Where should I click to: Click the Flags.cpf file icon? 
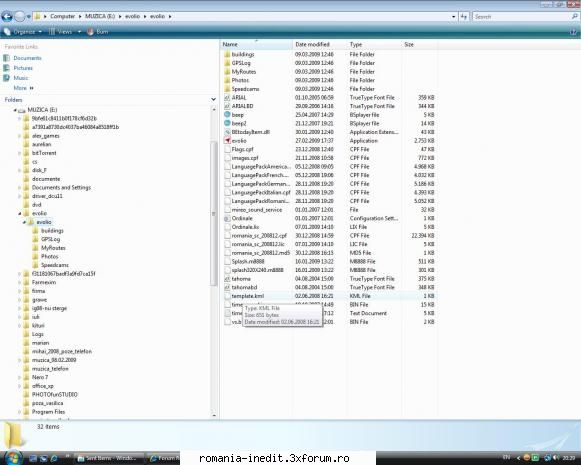coord(228,149)
